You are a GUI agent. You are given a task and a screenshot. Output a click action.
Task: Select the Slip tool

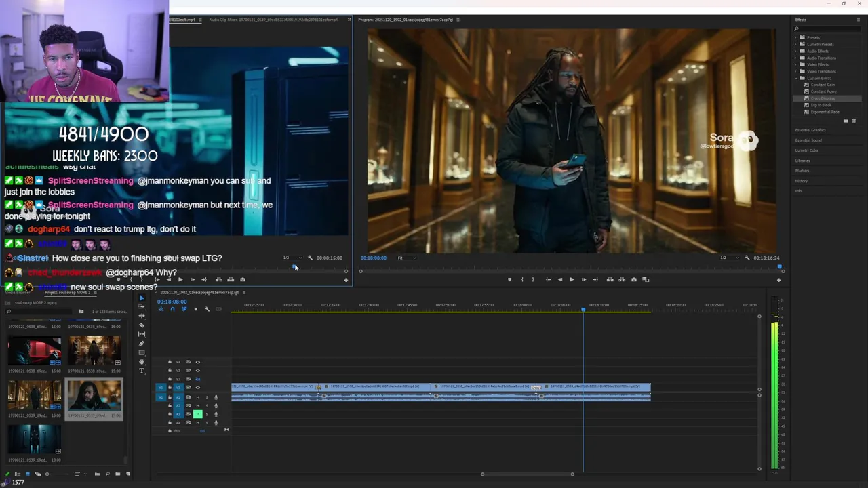142,334
